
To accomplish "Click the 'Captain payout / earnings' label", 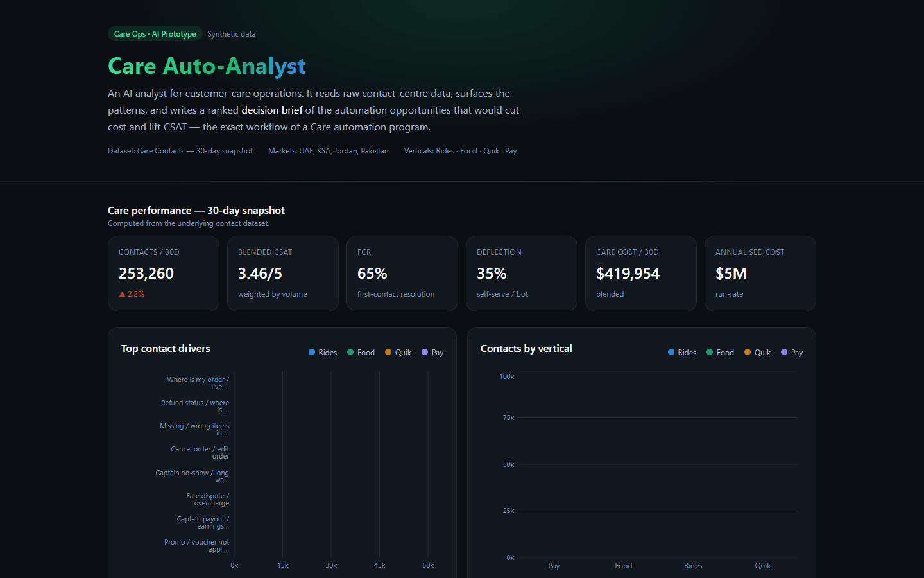I will pos(203,523).
